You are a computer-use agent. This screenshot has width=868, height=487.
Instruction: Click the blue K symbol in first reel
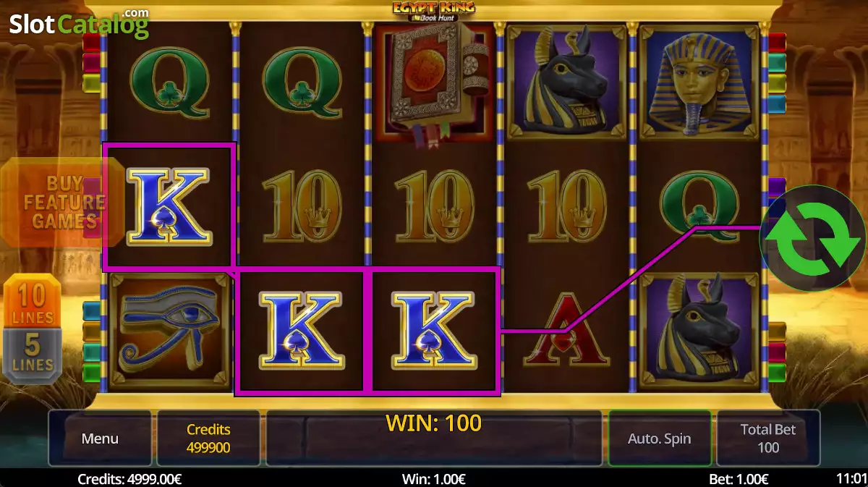pos(169,205)
